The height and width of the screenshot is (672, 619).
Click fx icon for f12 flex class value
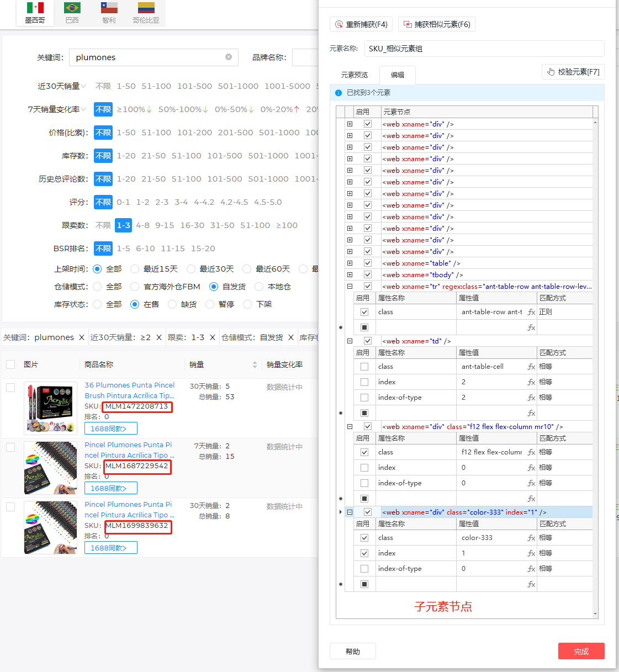pos(531,452)
